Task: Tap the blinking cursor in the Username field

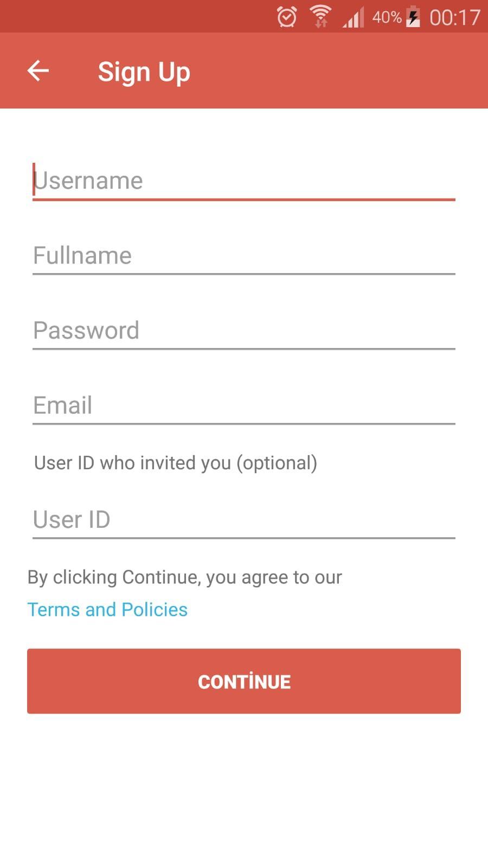Action: pyautogui.click(x=34, y=179)
